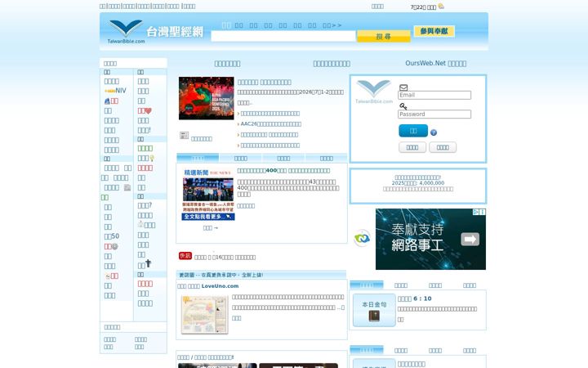The image size is (588, 368).
Task: Click the small document icon in left sidebar
Action: pyautogui.click(x=127, y=187)
